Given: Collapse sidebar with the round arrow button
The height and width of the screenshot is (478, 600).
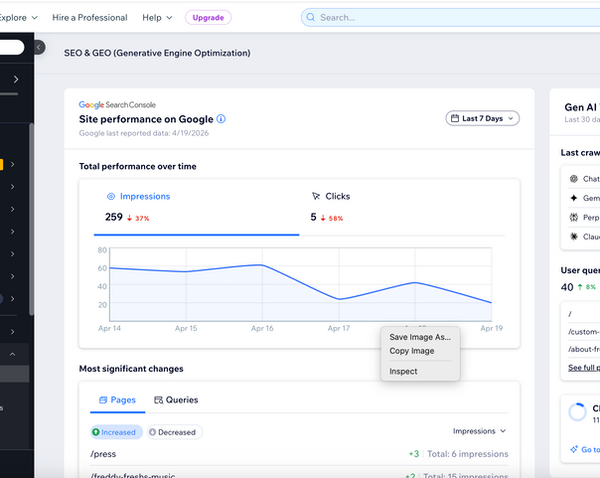Looking at the screenshot, I should (x=39, y=47).
